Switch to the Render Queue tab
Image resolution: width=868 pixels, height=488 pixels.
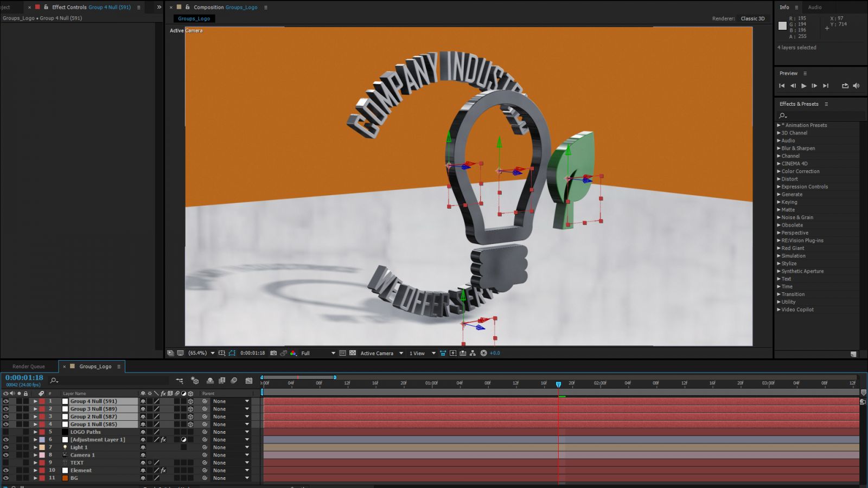(28, 366)
